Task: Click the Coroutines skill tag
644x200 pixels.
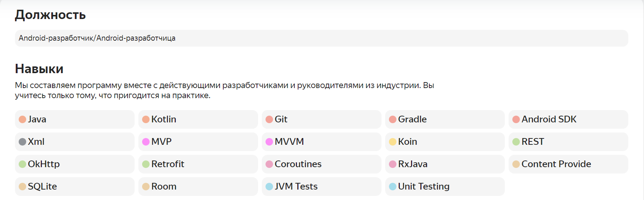Action: 321,164
